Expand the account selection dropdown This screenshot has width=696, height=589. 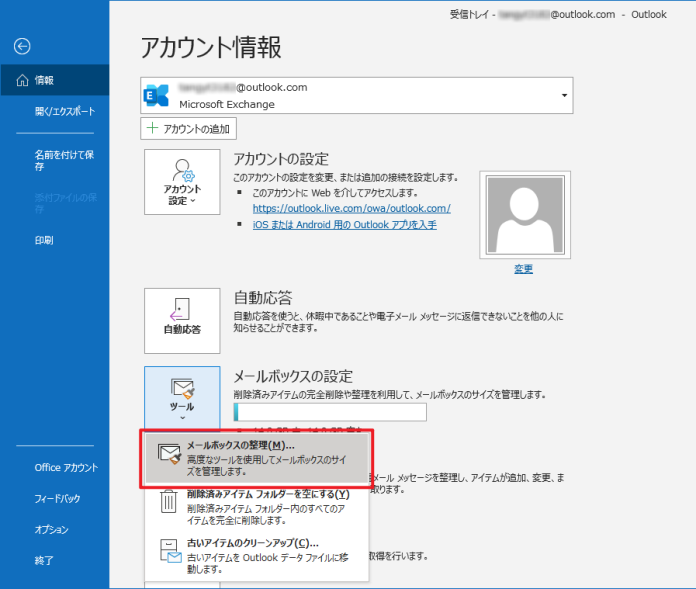click(564, 95)
